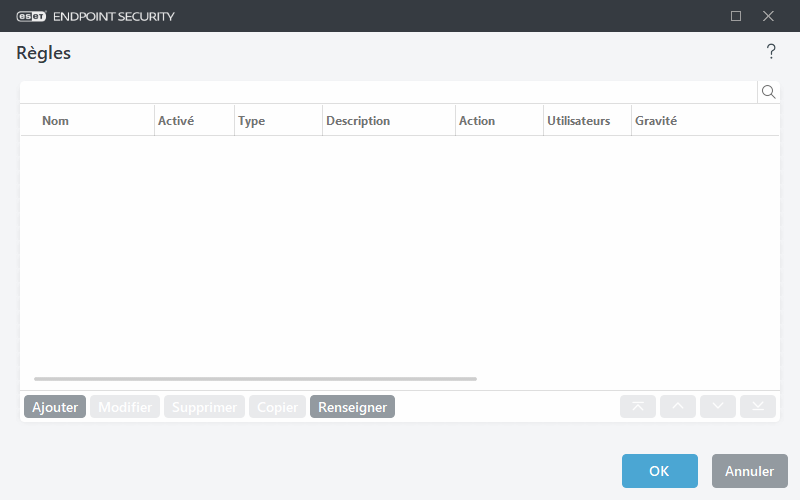Sort rules by Type column

(252, 121)
